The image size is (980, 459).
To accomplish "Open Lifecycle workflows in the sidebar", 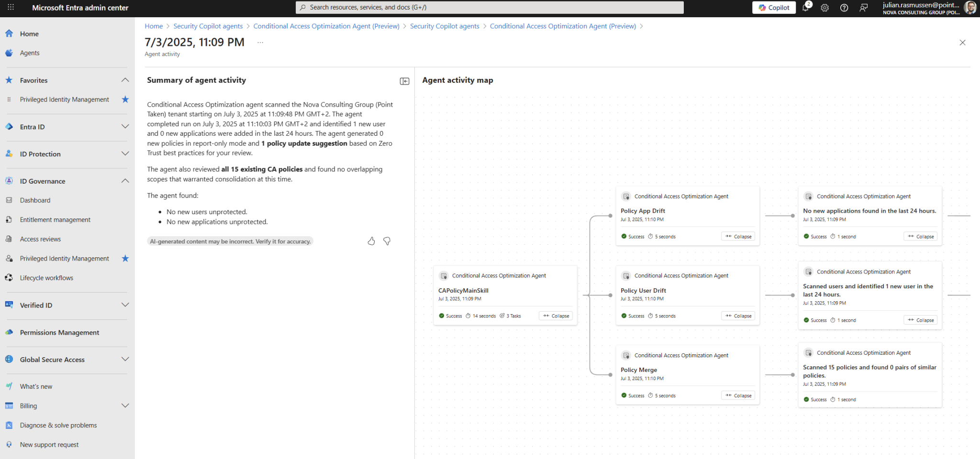I will (x=46, y=277).
